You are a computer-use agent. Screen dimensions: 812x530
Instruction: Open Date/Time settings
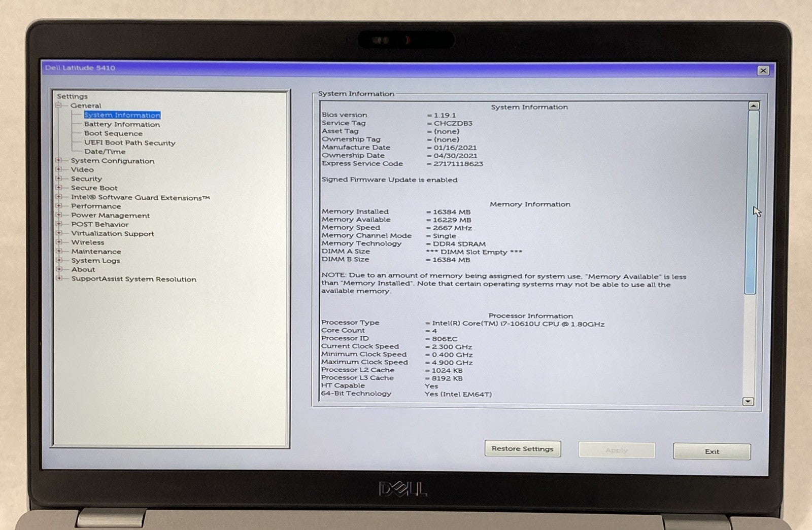point(105,152)
